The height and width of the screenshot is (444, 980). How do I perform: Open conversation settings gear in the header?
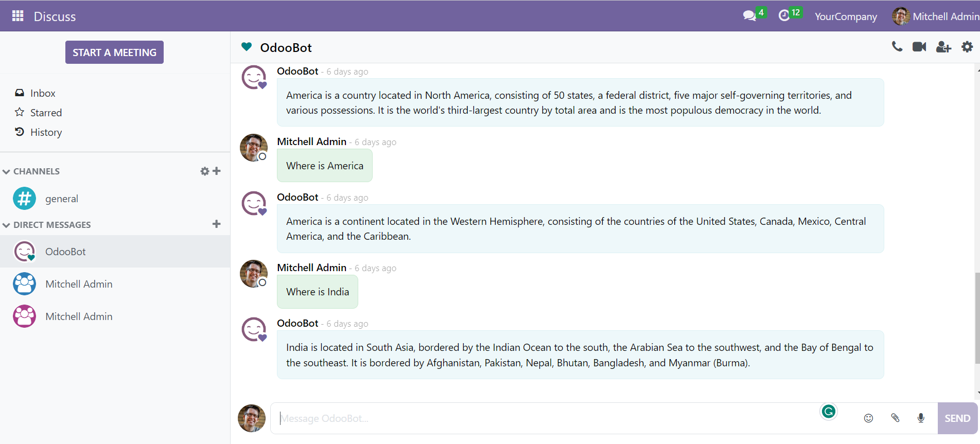click(x=967, y=47)
